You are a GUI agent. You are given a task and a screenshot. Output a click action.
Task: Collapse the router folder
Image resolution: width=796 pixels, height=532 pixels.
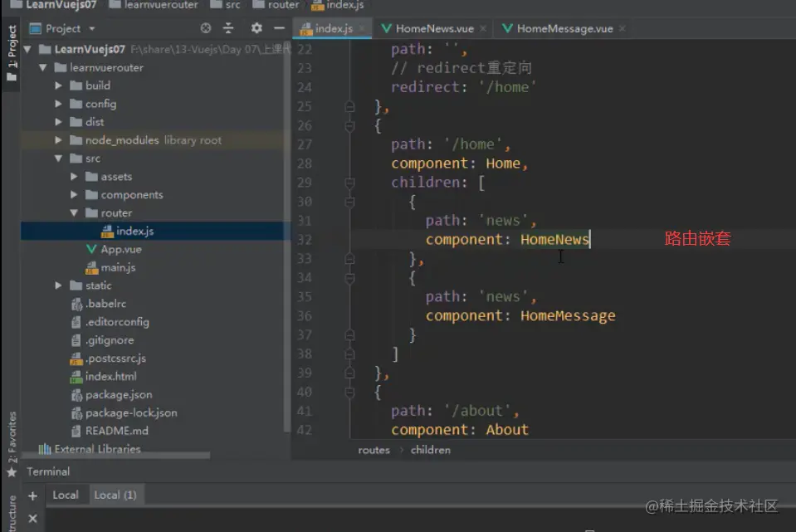coord(75,213)
